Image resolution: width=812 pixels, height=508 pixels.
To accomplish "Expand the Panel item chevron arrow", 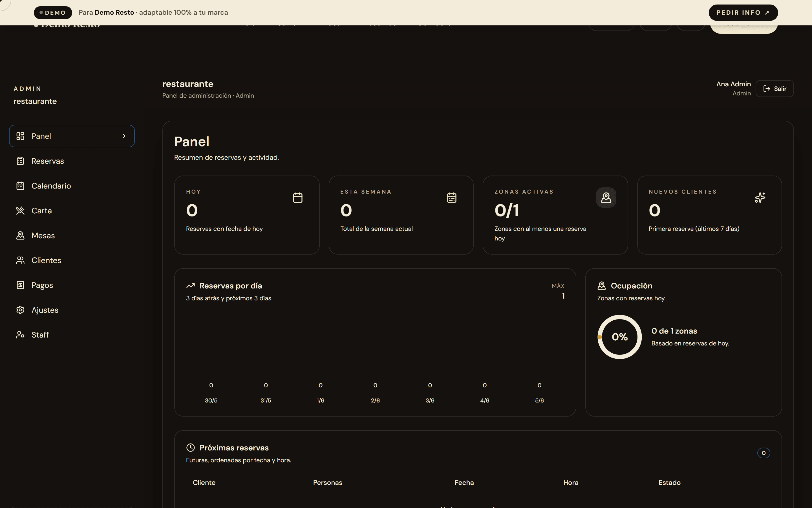I will click(x=124, y=136).
